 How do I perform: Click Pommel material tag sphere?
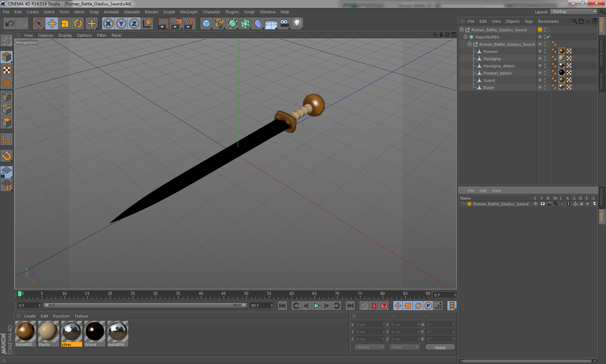[x=562, y=51]
